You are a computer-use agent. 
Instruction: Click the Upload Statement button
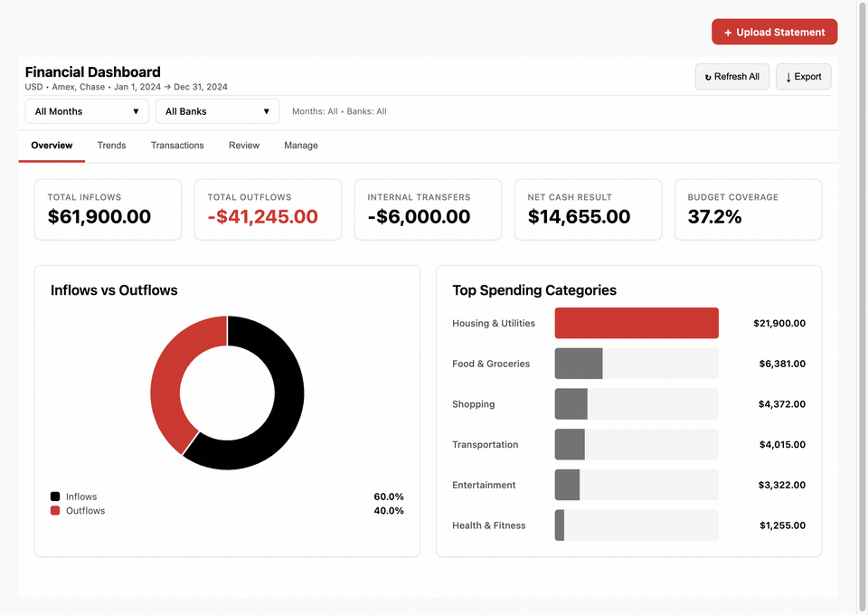[x=775, y=32]
